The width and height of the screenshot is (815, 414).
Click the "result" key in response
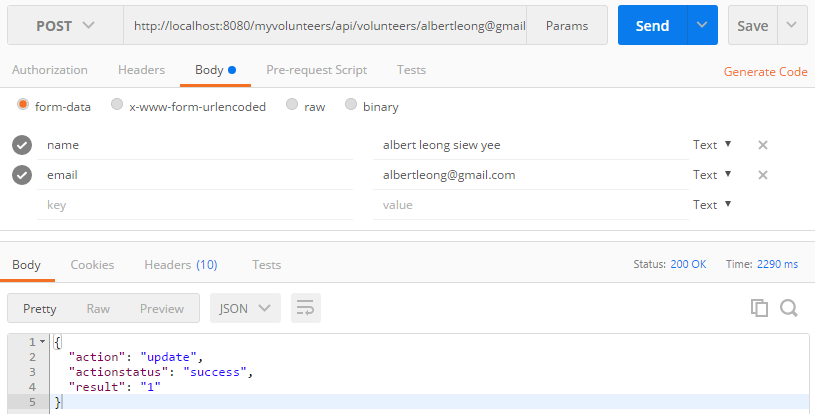pos(97,387)
